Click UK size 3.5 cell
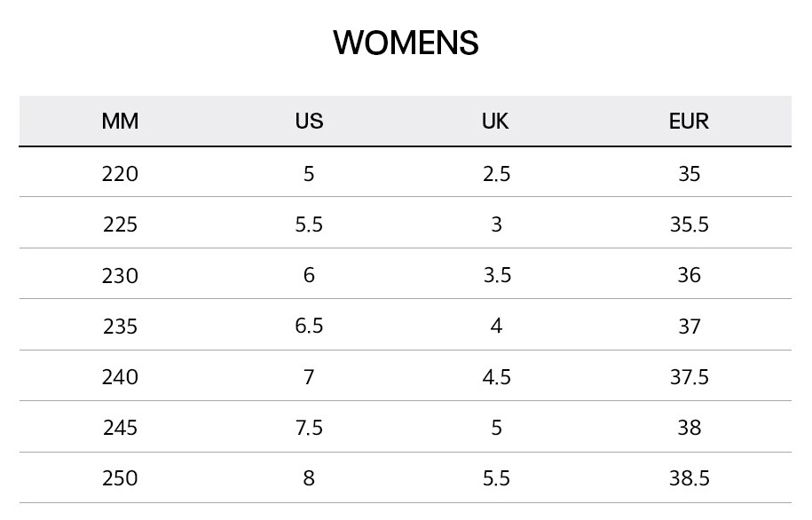 tap(496, 276)
